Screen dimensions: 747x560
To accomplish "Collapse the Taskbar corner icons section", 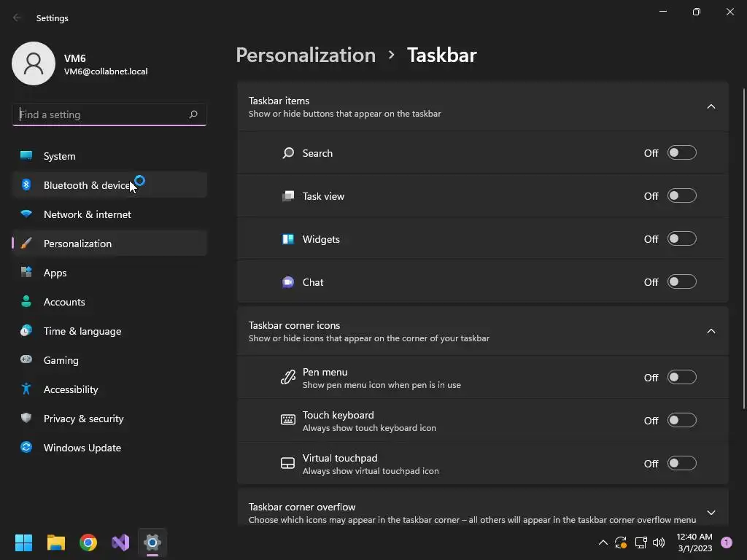I will (711, 331).
